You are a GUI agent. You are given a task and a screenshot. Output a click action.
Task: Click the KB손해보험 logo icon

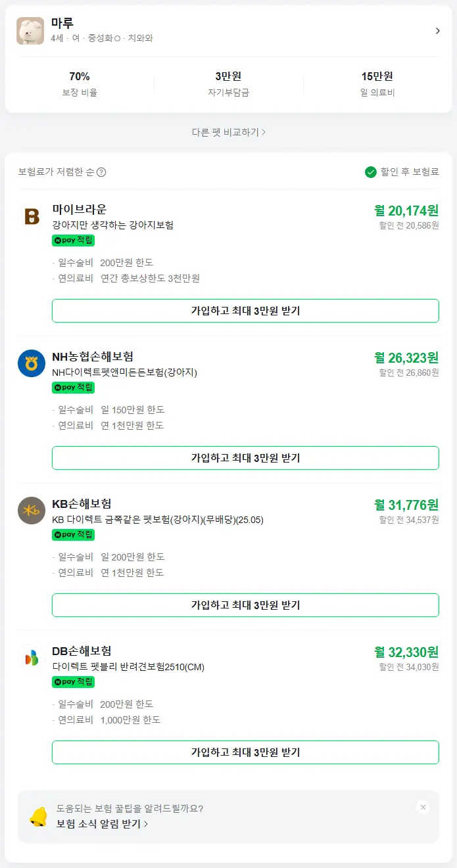click(x=32, y=511)
